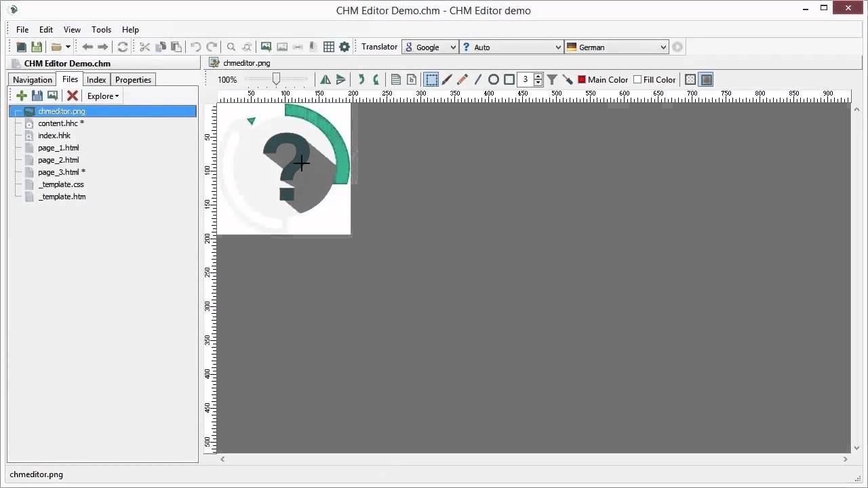868x488 pixels.
Task: Increase line width with stepper up arrow
Action: click(x=538, y=77)
